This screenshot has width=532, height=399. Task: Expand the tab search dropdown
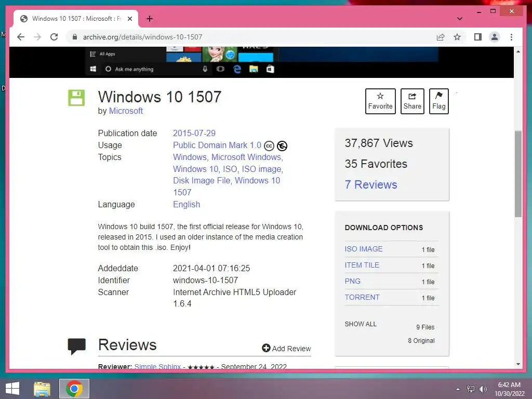click(460, 19)
